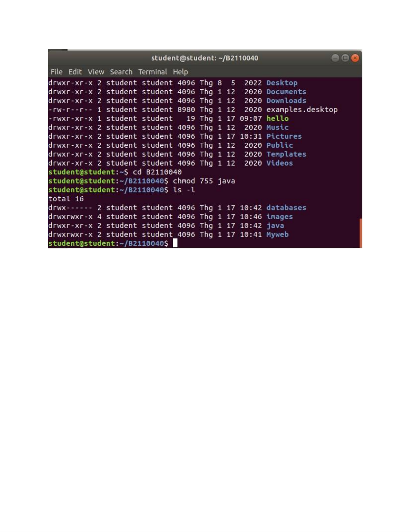Open the File menu
411x532 pixels.
[x=56, y=72]
